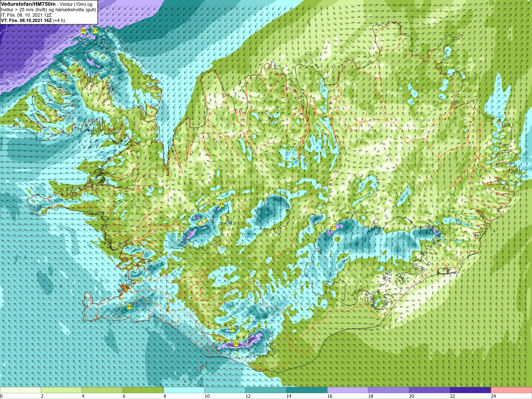
Task: Select the yellow gust marker labeled 25
Action: click(221, 204)
